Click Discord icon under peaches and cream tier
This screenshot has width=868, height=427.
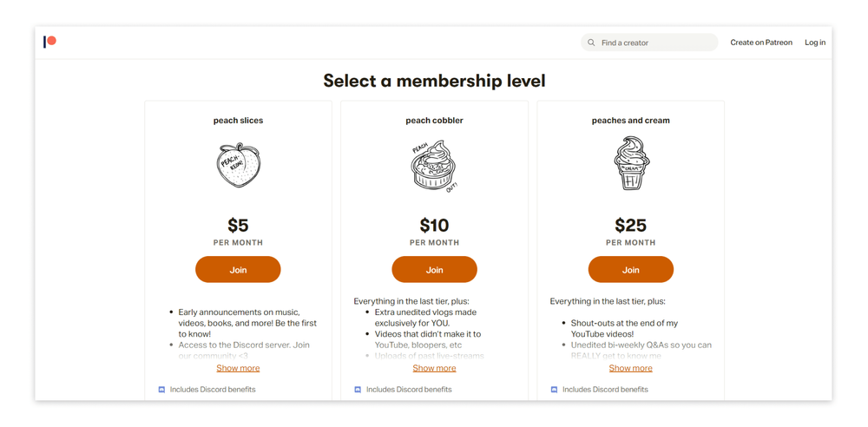(x=554, y=390)
